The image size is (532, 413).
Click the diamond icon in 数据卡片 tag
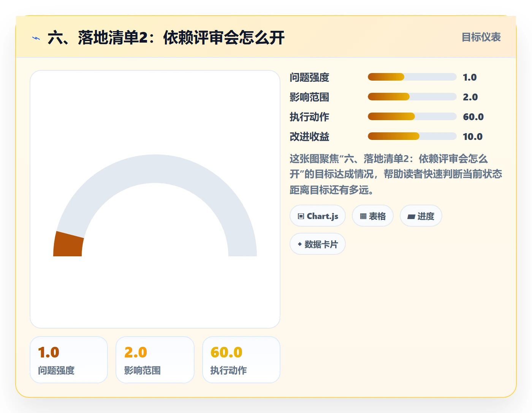click(x=300, y=244)
